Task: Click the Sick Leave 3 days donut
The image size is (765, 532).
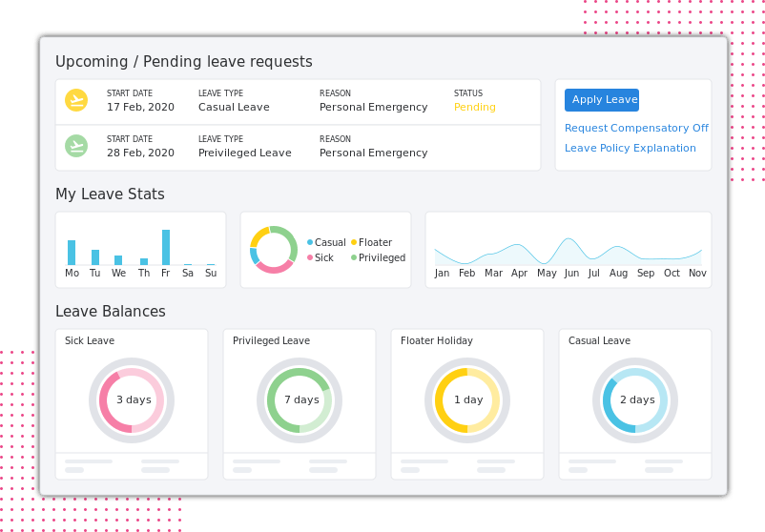Action: [x=132, y=400]
